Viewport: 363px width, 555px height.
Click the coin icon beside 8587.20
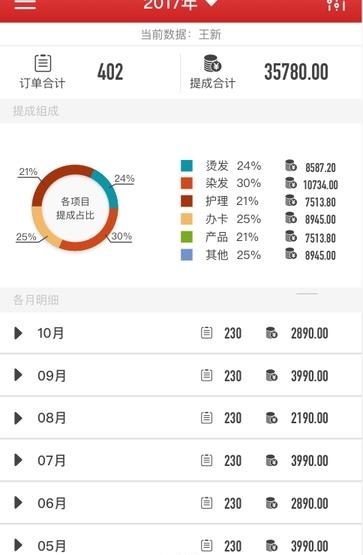coord(291,166)
